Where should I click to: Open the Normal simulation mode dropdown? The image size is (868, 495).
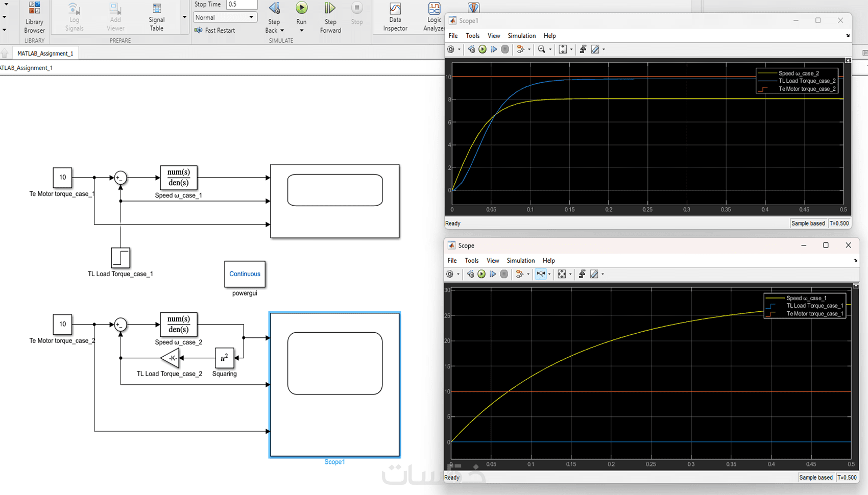click(x=224, y=17)
